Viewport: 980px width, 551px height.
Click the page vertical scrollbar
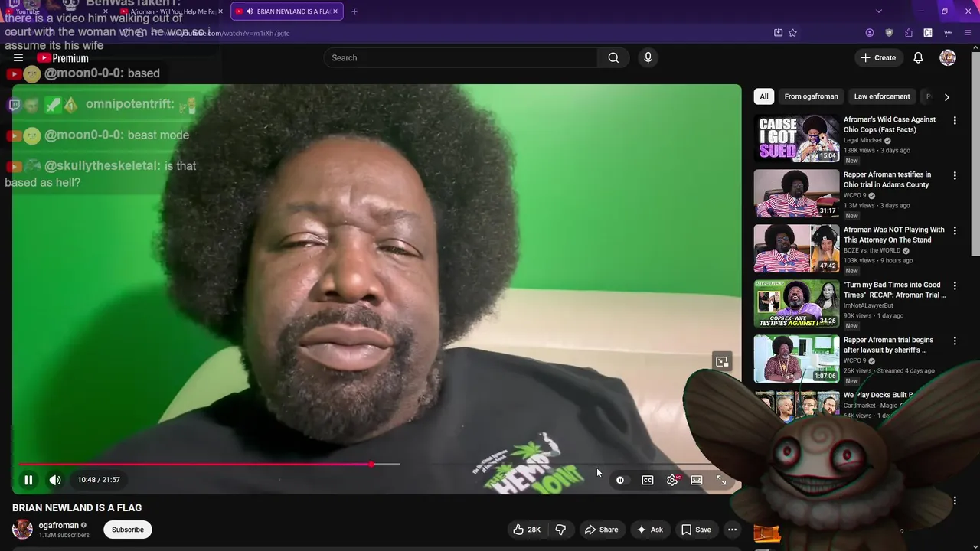point(975,153)
